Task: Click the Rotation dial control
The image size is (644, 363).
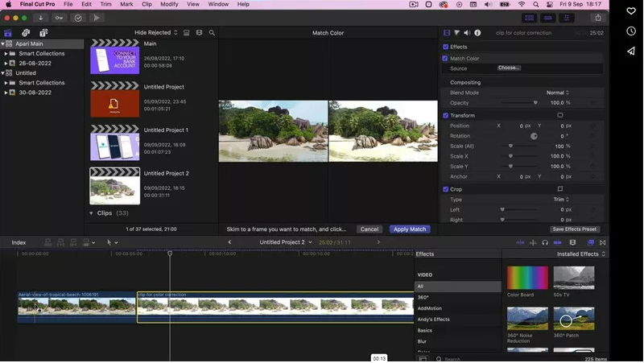Action: coord(534,136)
